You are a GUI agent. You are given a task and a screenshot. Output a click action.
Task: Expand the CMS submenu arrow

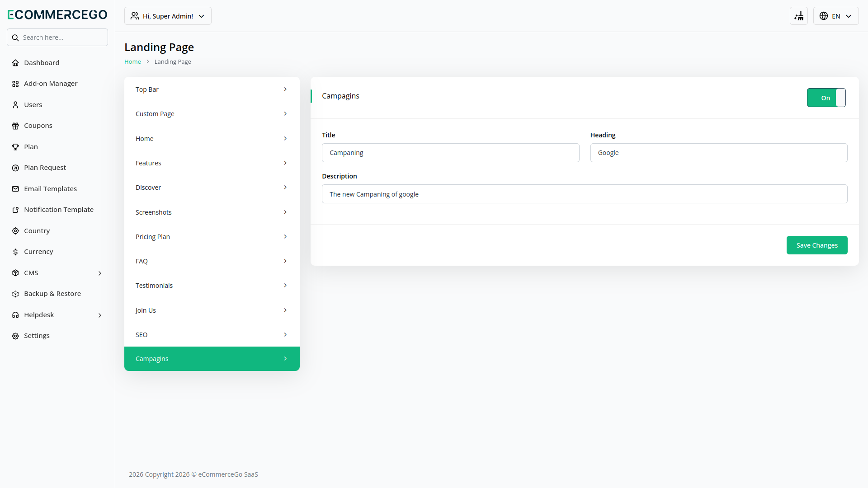coord(100,273)
